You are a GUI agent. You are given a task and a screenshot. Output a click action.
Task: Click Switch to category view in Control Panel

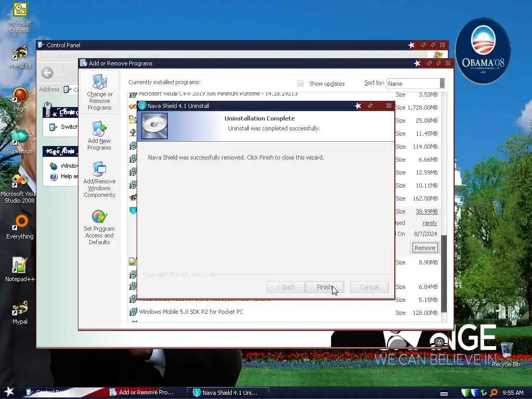[64, 127]
